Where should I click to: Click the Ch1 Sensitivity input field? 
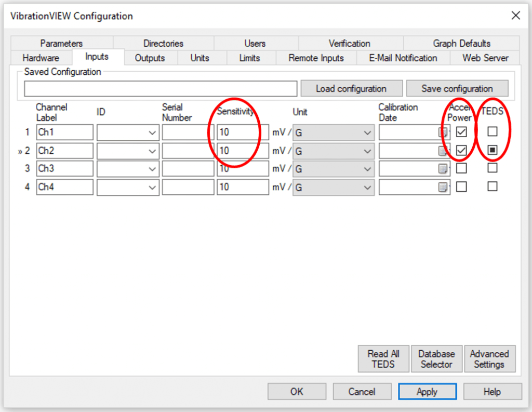coord(242,132)
